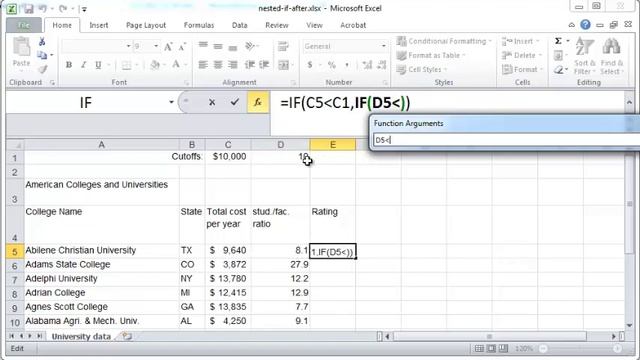The image size is (640, 360).
Task: Click the Find & Select binoculars icon
Action: [611, 56]
